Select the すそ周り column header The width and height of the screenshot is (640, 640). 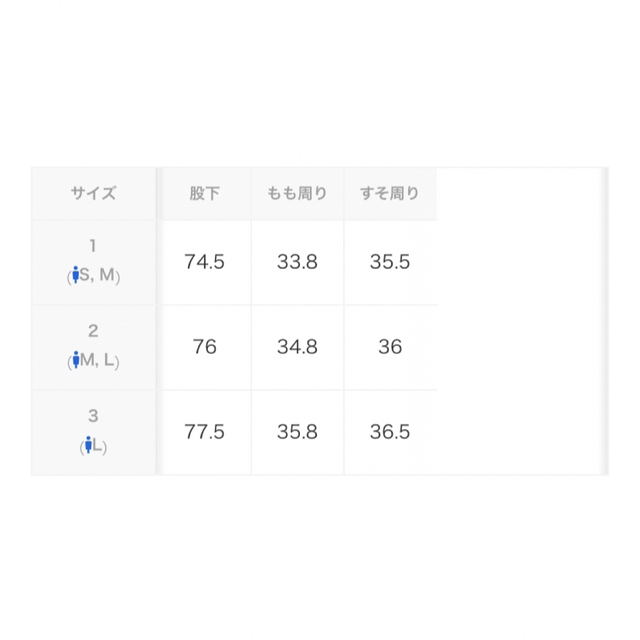click(390, 193)
